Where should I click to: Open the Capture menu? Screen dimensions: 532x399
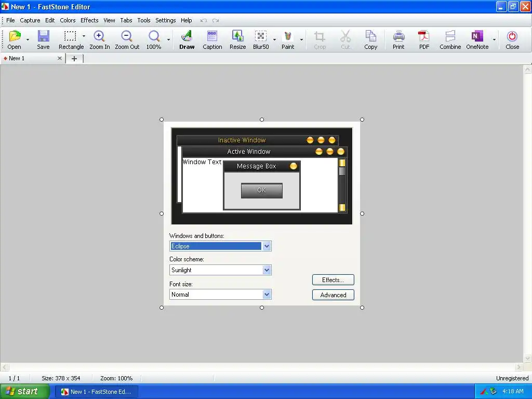pyautogui.click(x=30, y=20)
